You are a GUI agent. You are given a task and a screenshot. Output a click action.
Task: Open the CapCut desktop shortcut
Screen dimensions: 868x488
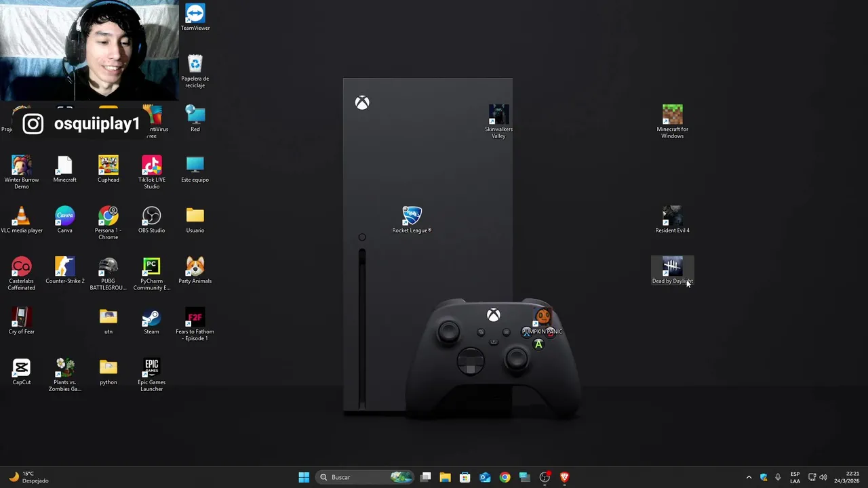[x=22, y=372]
